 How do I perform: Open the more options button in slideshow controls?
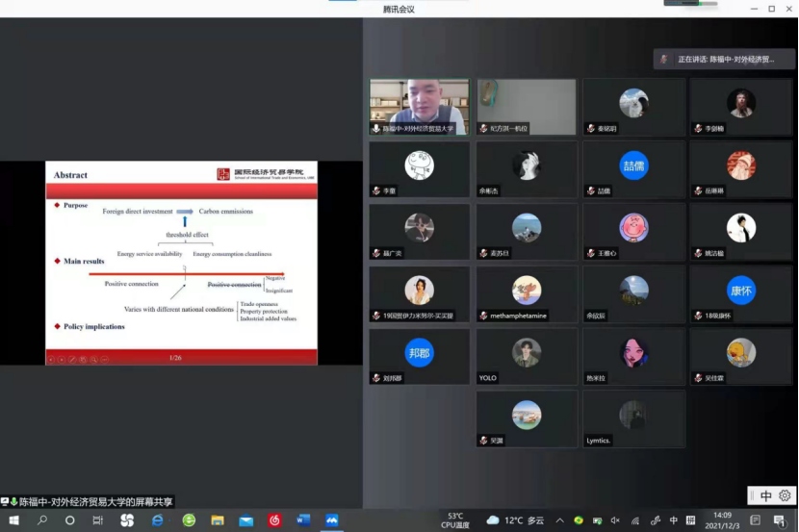click(104, 359)
